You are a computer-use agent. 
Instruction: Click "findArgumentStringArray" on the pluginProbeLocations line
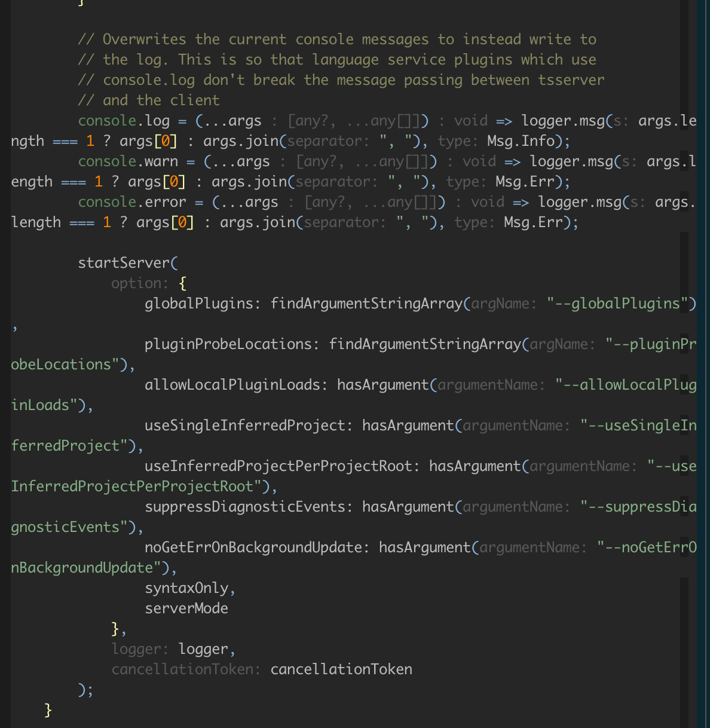pyautogui.click(x=425, y=344)
